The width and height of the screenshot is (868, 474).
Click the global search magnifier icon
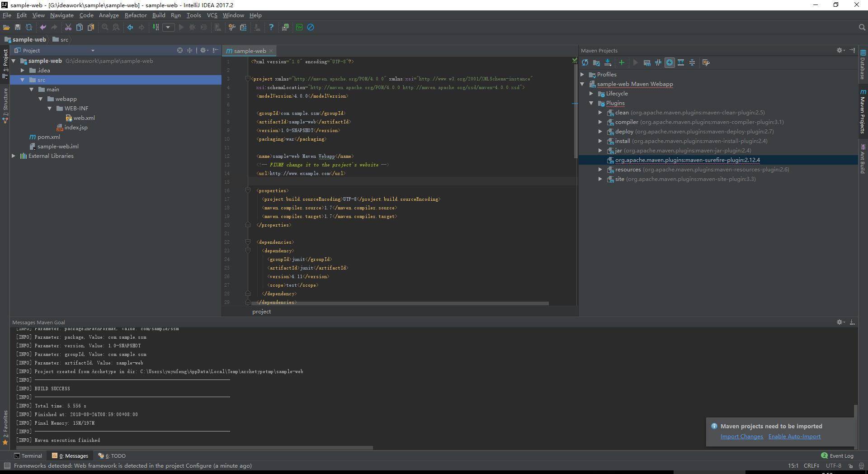862,27
